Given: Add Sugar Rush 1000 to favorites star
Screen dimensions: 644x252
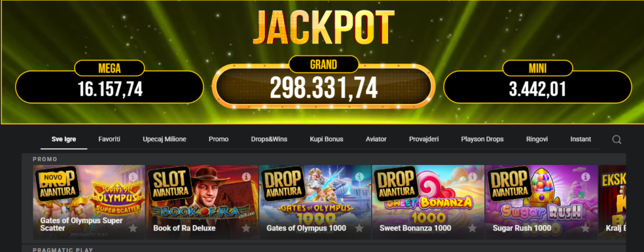Looking at the screenshot, I should pos(586,228).
